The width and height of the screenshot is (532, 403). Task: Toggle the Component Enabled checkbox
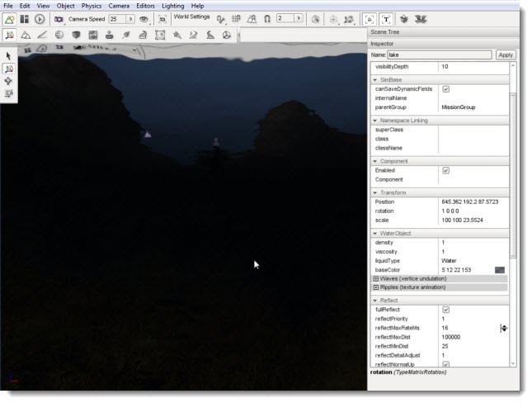pos(446,170)
